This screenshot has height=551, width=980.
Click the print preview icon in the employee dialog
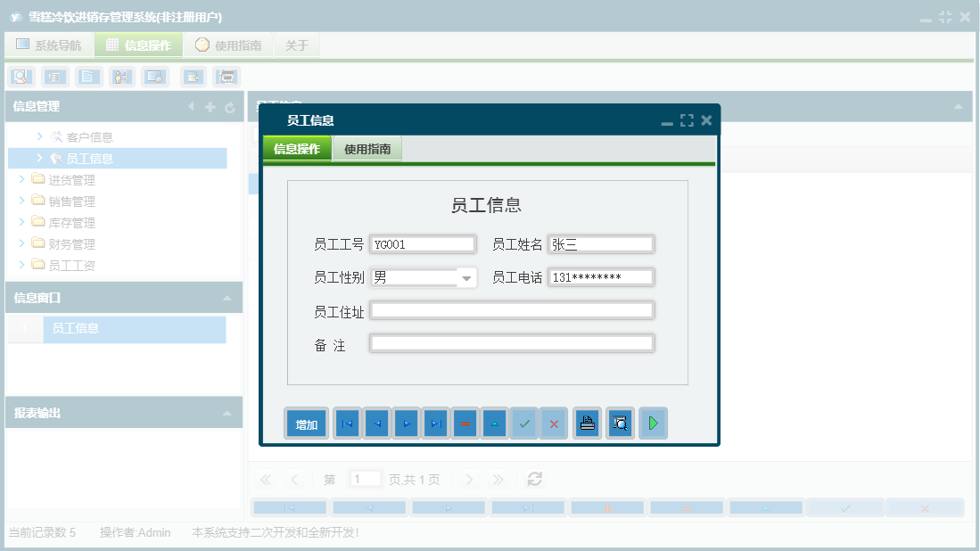pos(620,424)
